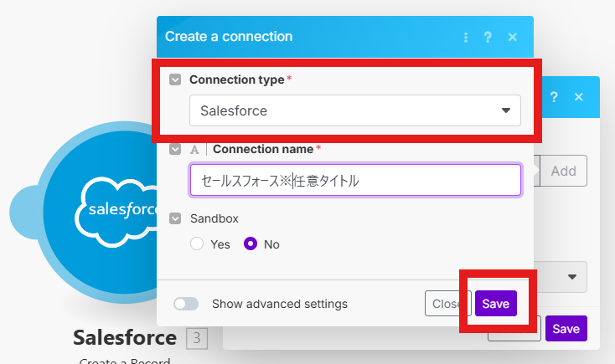Click the module number 3 badge

tap(197, 338)
